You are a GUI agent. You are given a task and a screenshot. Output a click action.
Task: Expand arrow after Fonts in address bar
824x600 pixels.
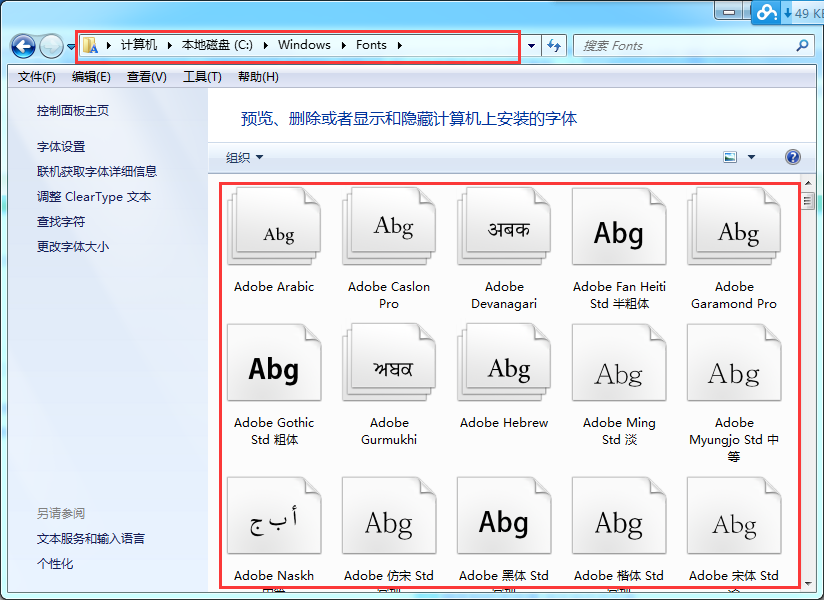point(399,45)
